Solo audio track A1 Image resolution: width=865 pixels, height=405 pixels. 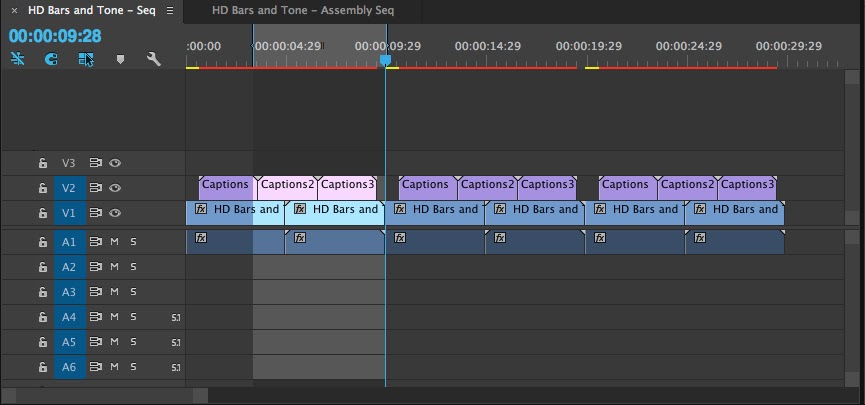[x=133, y=242]
